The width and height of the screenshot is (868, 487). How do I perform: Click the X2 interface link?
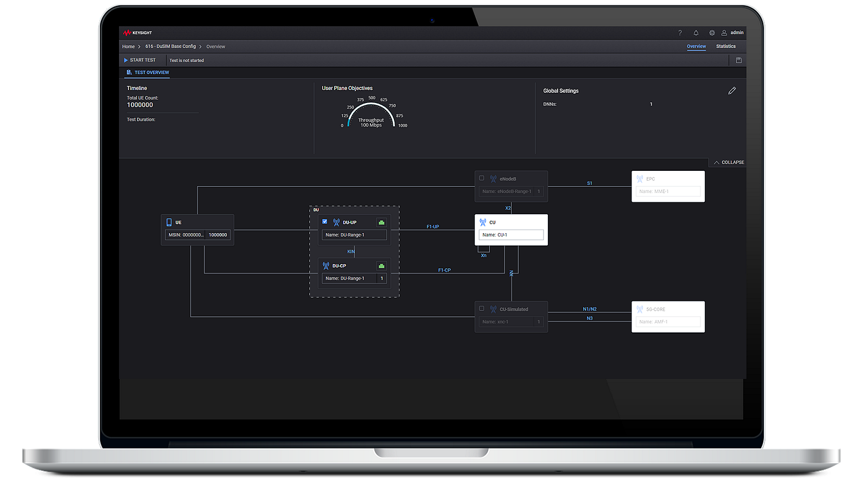point(508,208)
